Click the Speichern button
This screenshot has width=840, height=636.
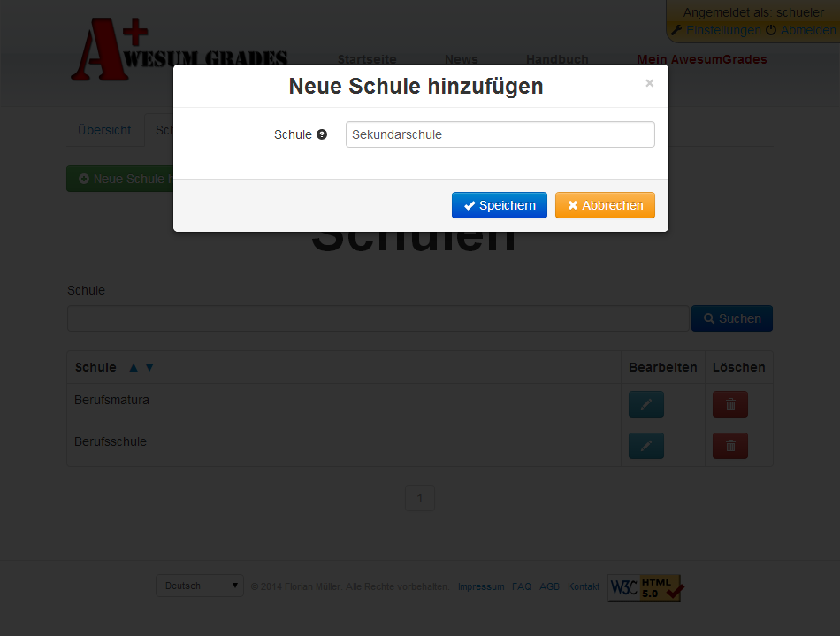click(500, 205)
